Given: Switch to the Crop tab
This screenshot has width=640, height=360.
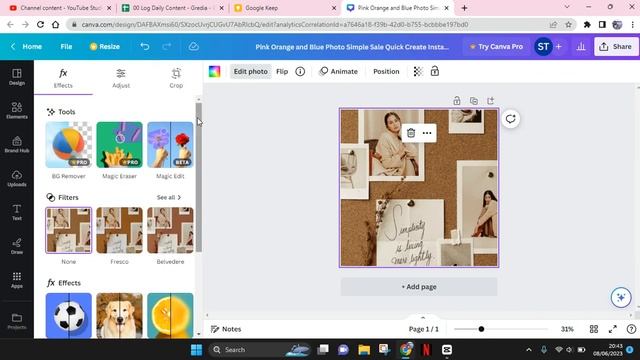Looking at the screenshot, I should 176,78.
